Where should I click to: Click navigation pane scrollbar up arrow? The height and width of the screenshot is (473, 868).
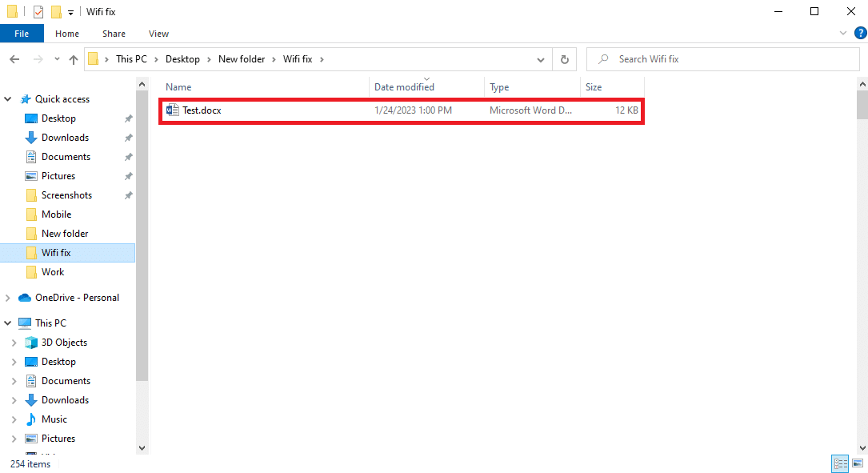(142, 84)
